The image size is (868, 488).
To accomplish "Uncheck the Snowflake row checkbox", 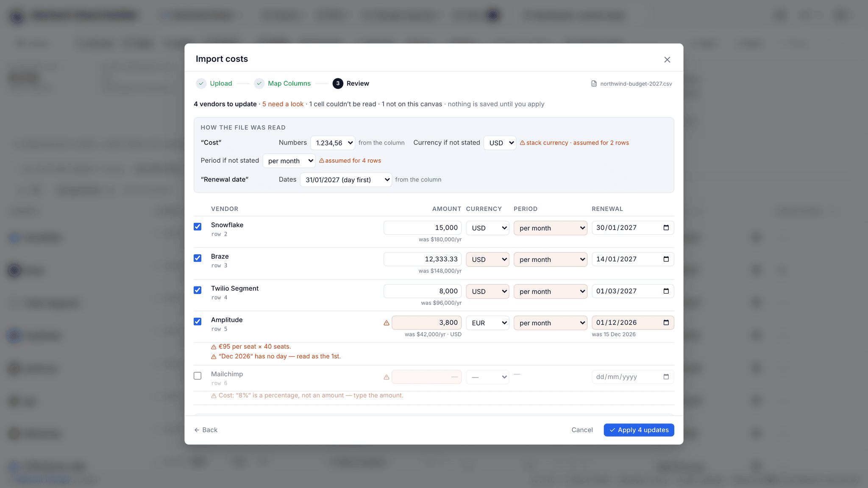I will click(x=198, y=227).
